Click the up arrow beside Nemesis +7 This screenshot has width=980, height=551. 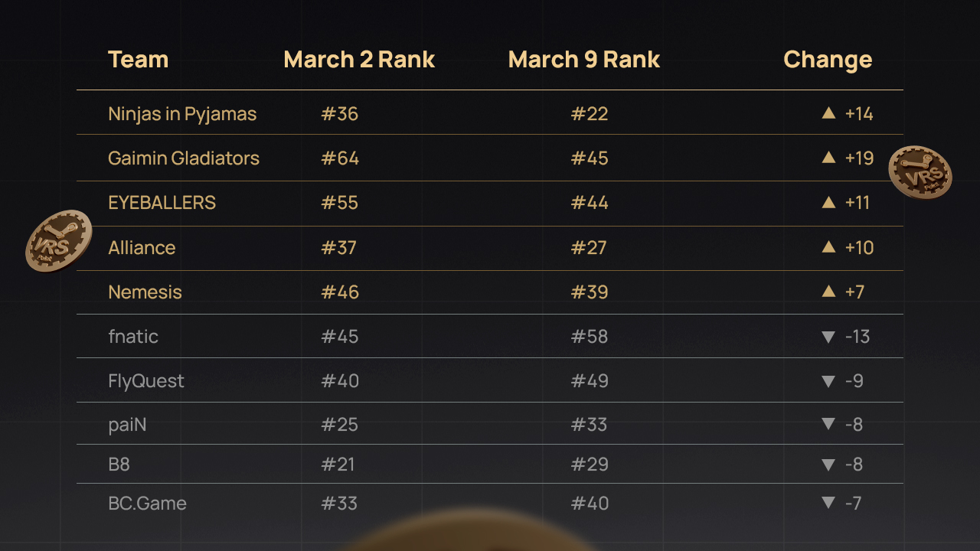pyautogui.click(x=828, y=292)
